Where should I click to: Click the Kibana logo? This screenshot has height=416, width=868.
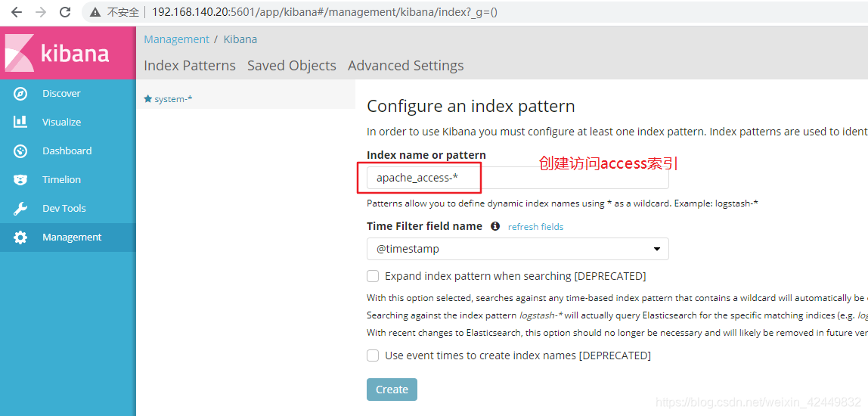[x=57, y=53]
